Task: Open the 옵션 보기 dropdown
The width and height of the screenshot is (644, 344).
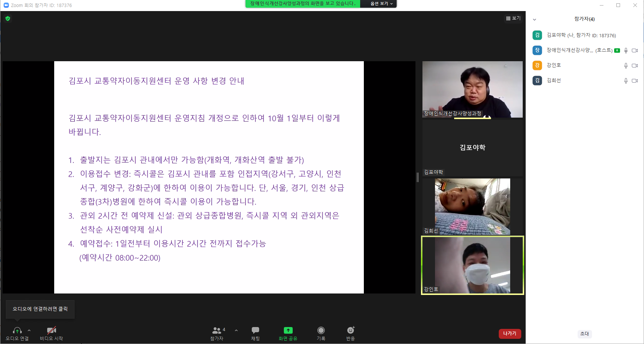Action: click(x=382, y=3)
